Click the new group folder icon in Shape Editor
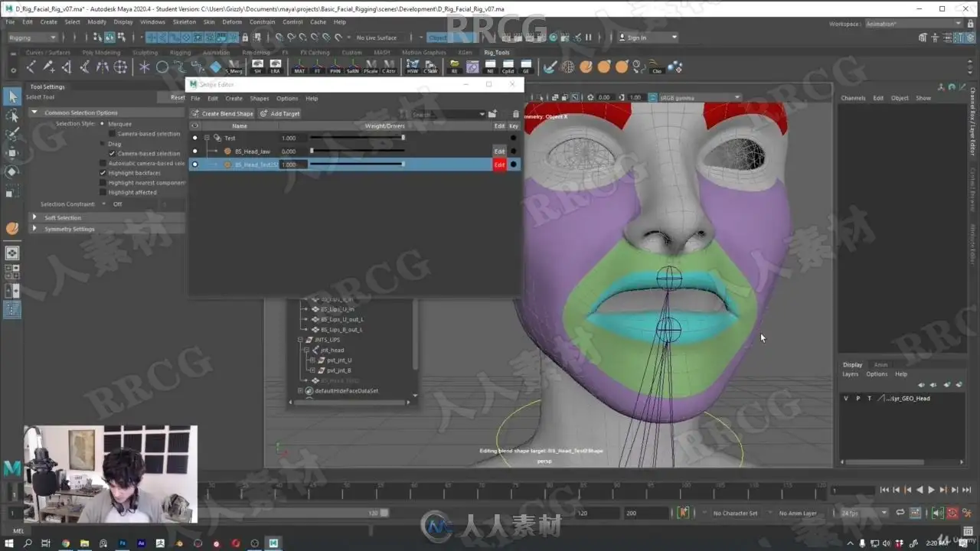 [492, 114]
